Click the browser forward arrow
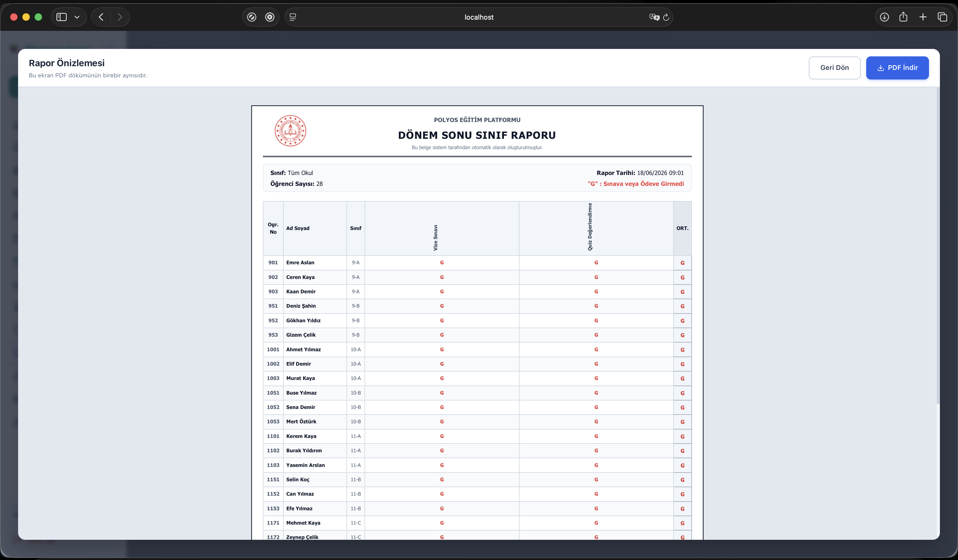The height and width of the screenshot is (560, 958). pos(120,17)
